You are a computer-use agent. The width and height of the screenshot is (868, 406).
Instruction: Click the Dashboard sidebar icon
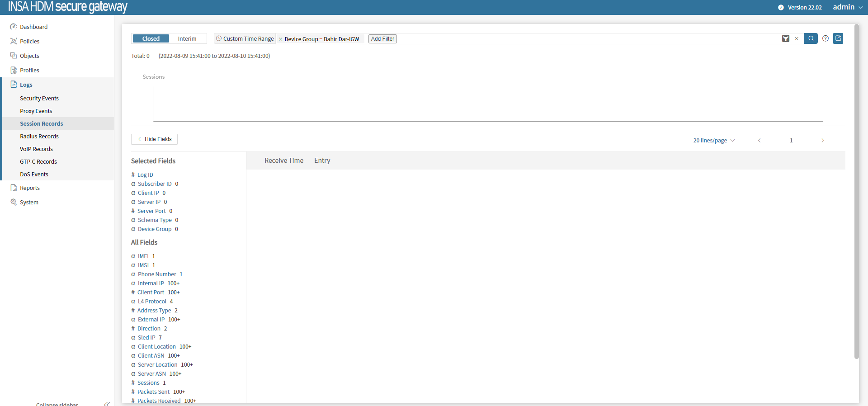point(14,27)
